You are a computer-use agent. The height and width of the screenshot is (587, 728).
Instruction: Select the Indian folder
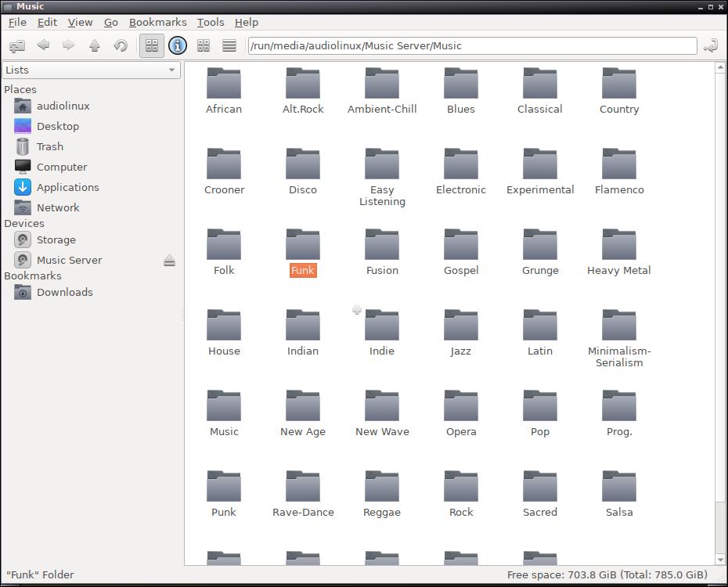click(303, 333)
